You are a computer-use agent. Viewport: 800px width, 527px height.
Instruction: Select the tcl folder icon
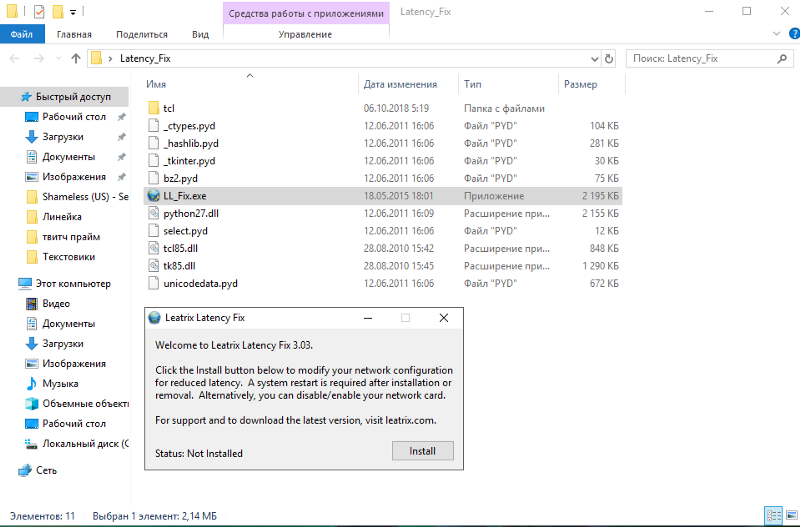pyautogui.click(x=154, y=108)
